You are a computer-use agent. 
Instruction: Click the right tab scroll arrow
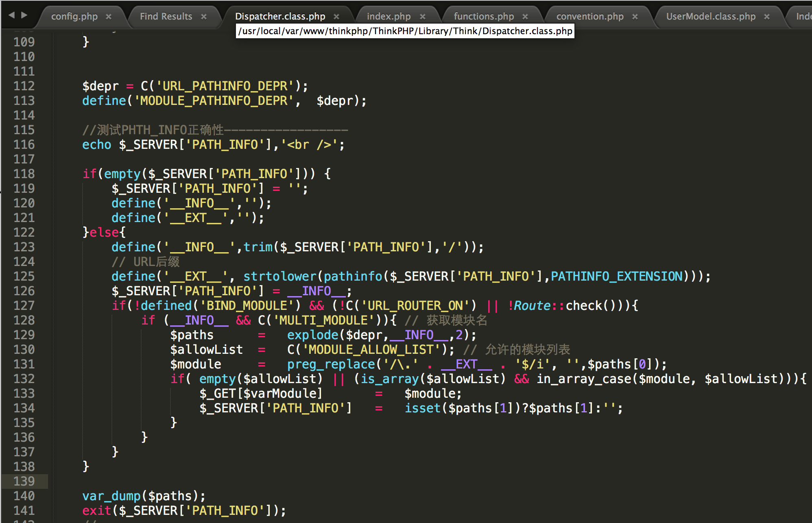[24, 15]
